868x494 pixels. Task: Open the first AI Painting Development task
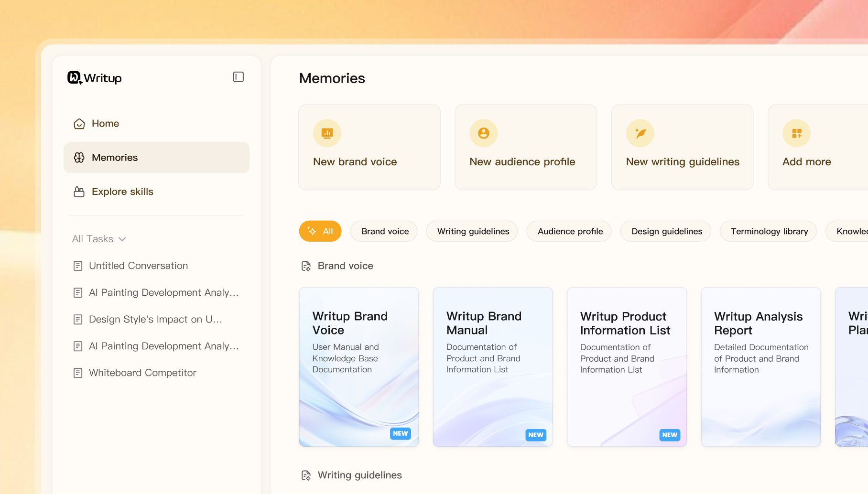click(x=157, y=293)
